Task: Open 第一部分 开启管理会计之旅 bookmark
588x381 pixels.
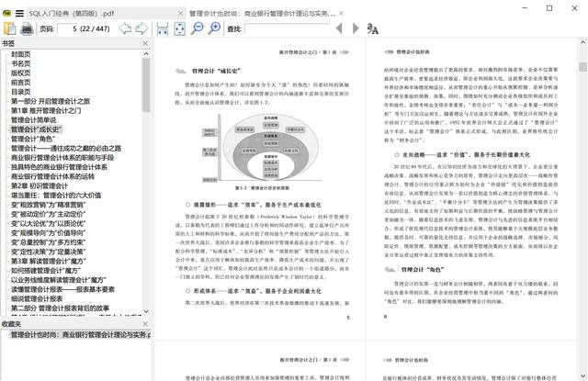Action: tap(51, 101)
